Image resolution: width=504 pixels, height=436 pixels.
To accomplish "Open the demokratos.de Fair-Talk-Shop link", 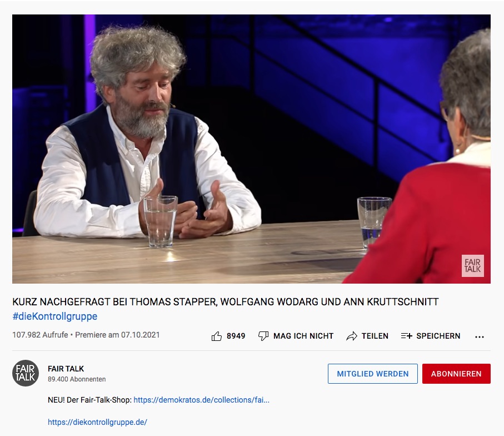I will pos(201,400).
